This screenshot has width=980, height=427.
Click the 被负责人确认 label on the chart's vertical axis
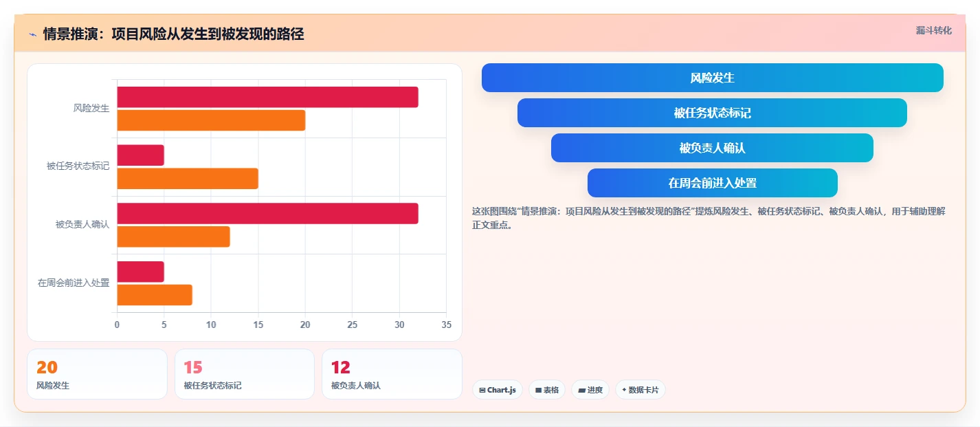82,224
